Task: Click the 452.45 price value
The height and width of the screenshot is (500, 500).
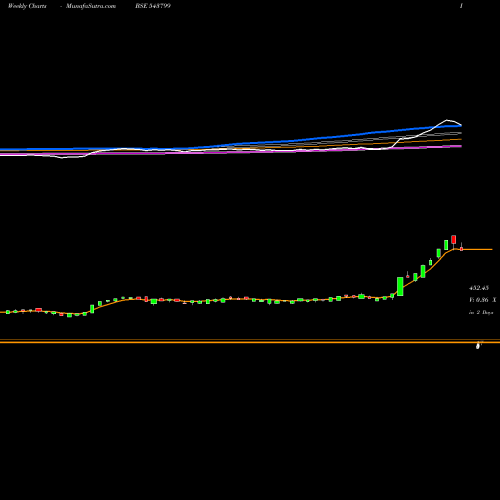Action: coord(479,288)
